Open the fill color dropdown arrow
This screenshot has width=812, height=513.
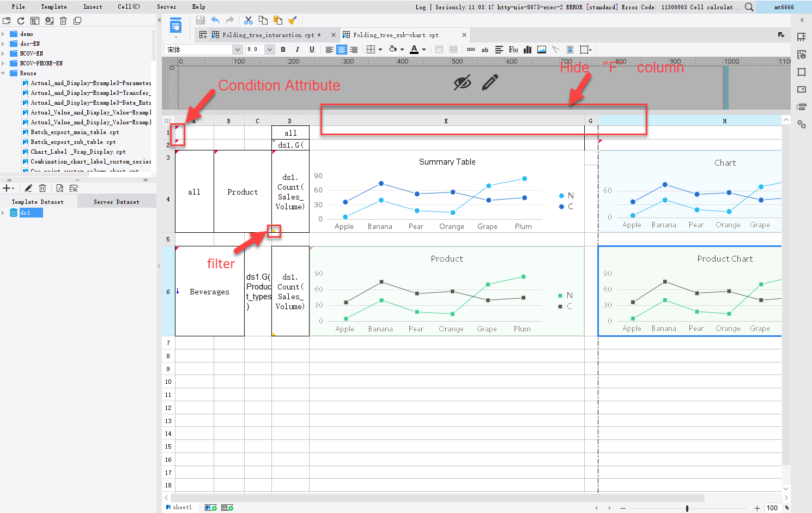(x=402, y=50)
